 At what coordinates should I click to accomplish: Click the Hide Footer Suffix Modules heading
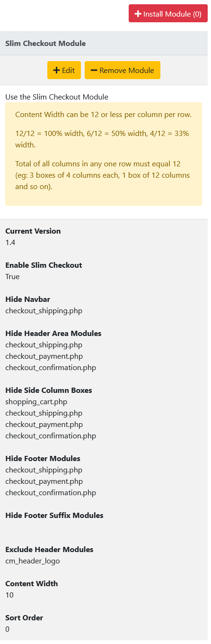(x=54, y=516)
